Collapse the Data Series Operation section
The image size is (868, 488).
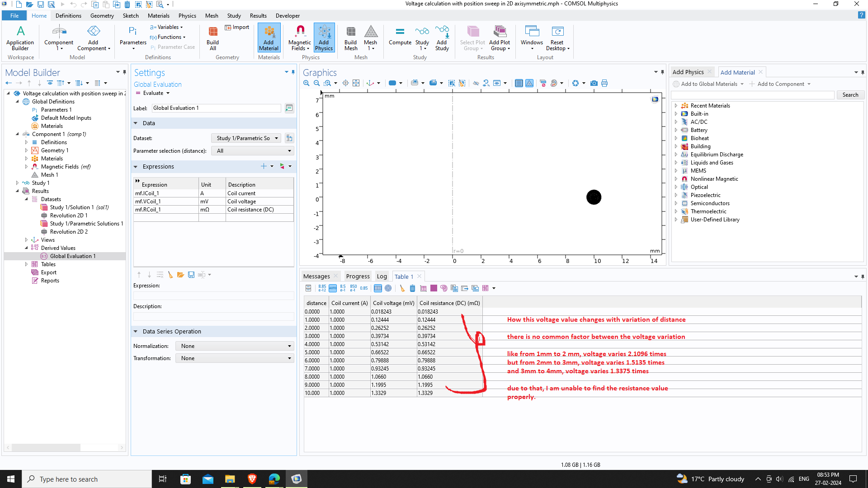135,332
